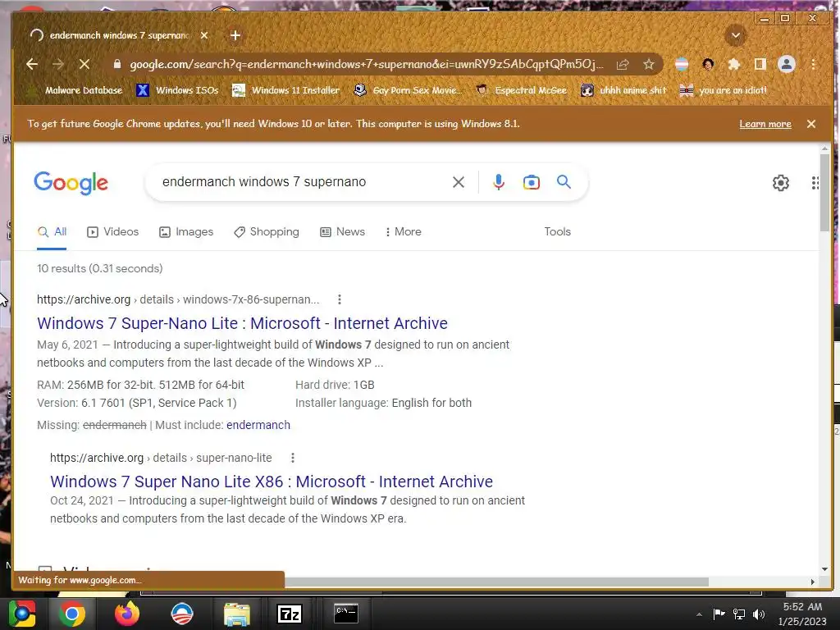The image size is (840, 630).
Task: Go back using the browser back arrow
Action: [32, 64]
